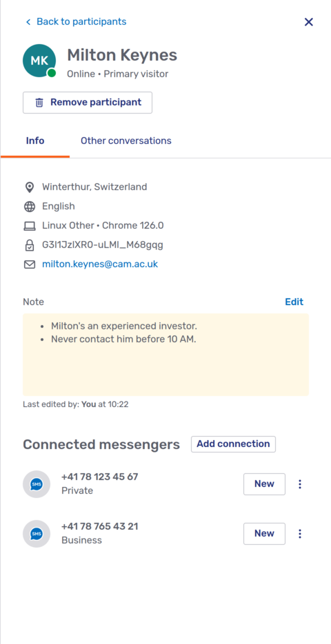Select the Info tab
This screenshot has width=331, height=644.
[35, 141]
